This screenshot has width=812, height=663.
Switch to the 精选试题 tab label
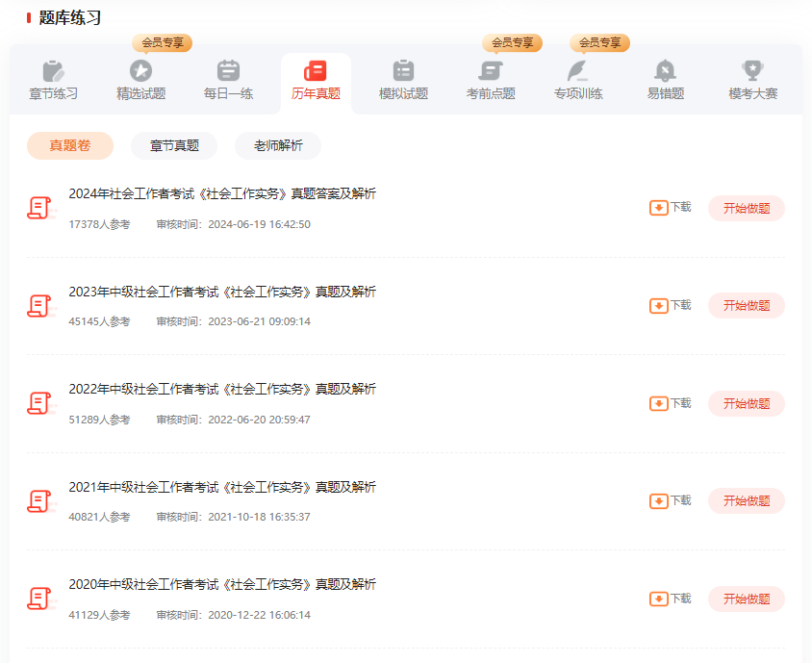point(140,93)
